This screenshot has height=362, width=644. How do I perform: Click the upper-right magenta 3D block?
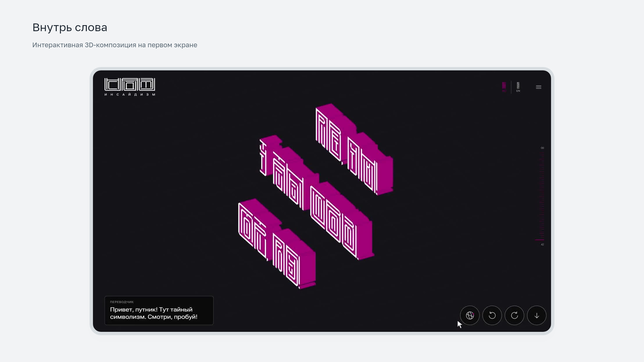click(x=354, y=149)
